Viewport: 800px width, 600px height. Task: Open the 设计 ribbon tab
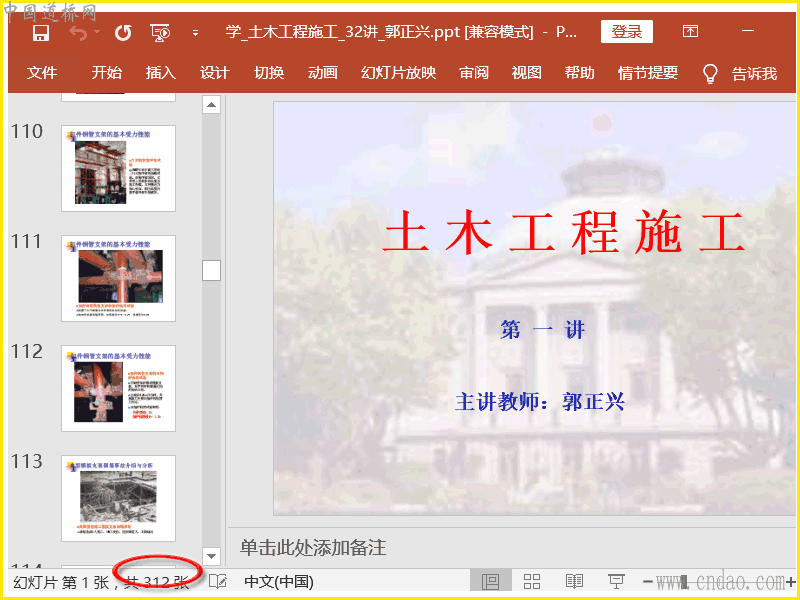coord(215,73)
